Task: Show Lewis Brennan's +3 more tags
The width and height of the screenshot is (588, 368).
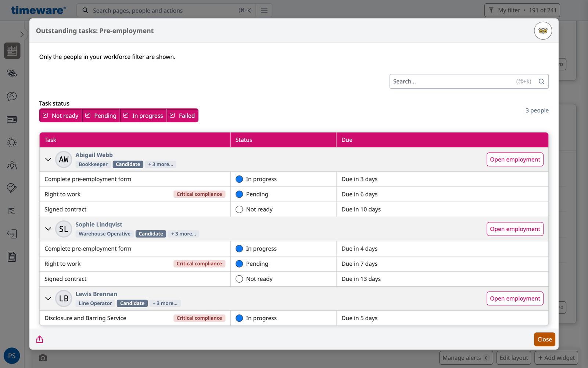Action: pos(165,303)
